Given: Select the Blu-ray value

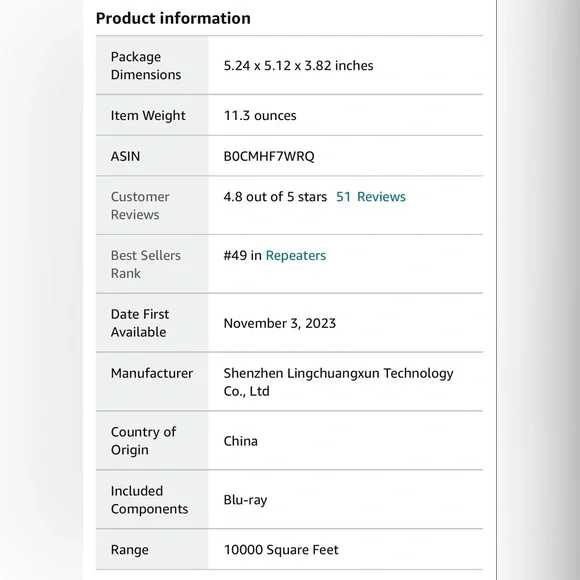Looking at the screenshot, I should click(245, 500).
